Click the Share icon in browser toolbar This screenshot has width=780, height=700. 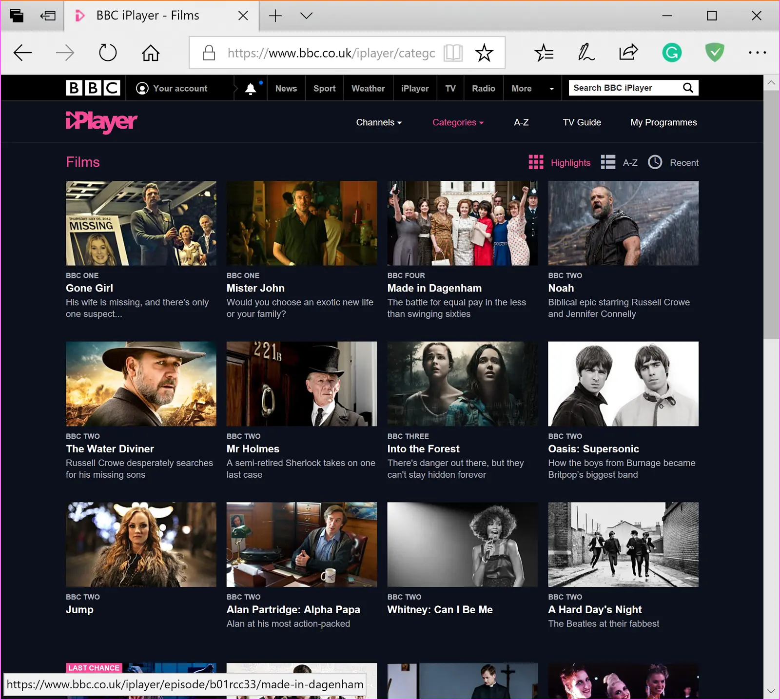tap(628, 52)
